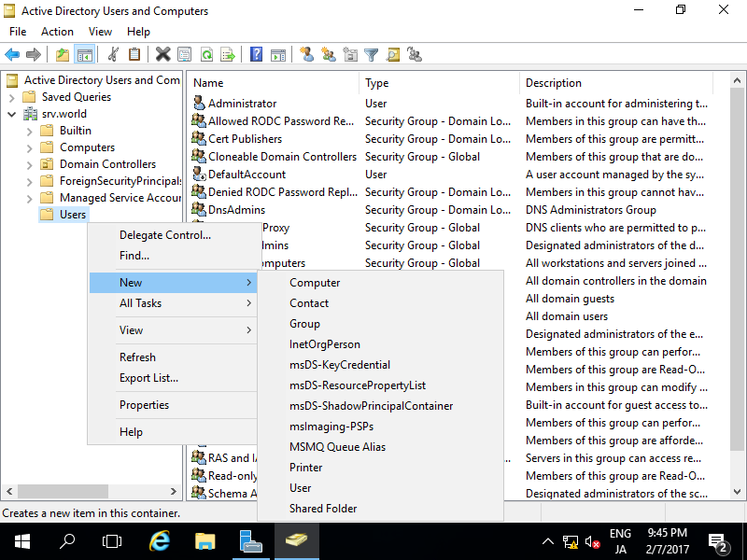Viewport: 747px width, 560px height.
Task: Select Contact from the New submenu
Action: (308, 302)
